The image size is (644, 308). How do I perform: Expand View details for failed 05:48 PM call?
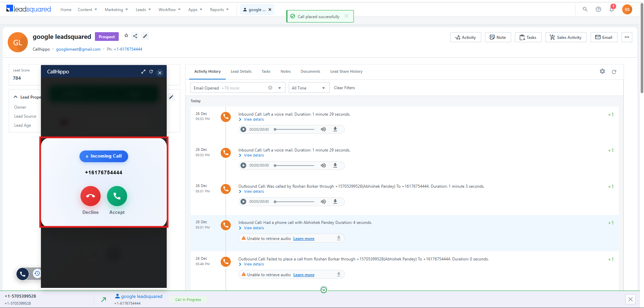pos(251,264)
